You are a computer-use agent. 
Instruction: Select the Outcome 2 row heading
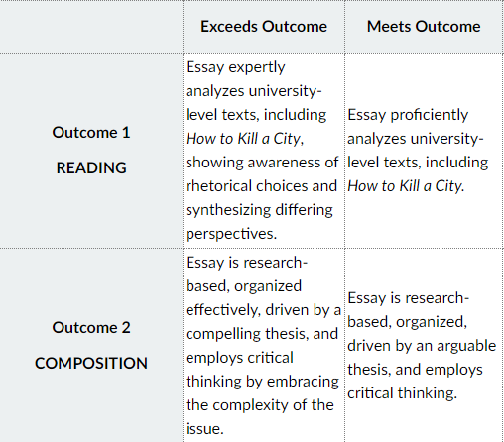91,328
